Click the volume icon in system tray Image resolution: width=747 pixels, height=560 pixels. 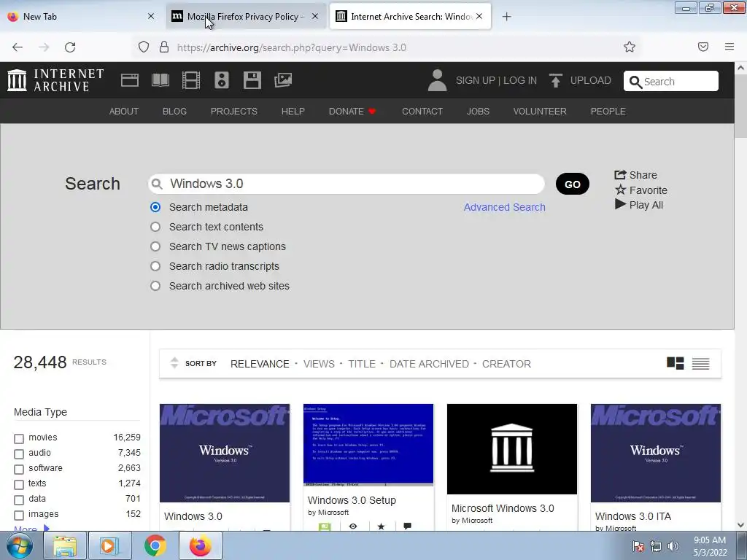pyautogui.click(x=673, y=546)
